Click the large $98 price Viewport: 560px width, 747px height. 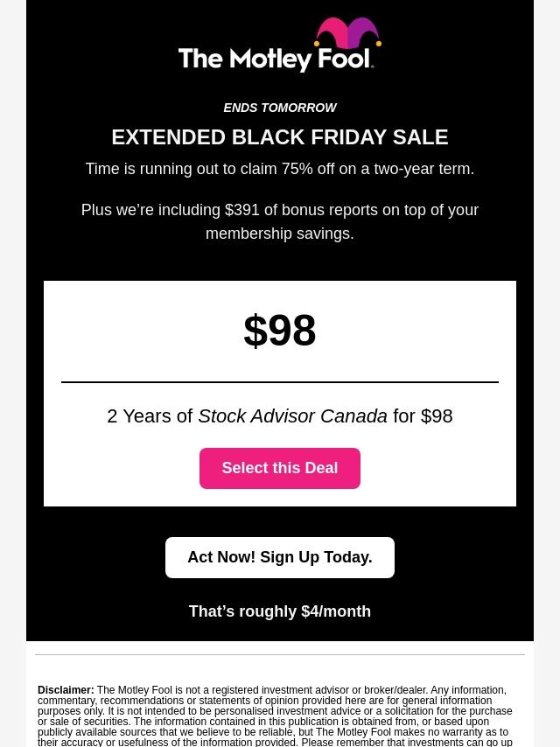click(x=280, y=331)
